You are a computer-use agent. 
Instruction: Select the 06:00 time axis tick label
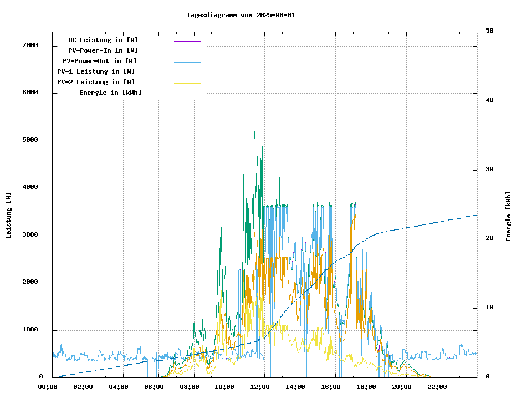(x=154, y=387)
